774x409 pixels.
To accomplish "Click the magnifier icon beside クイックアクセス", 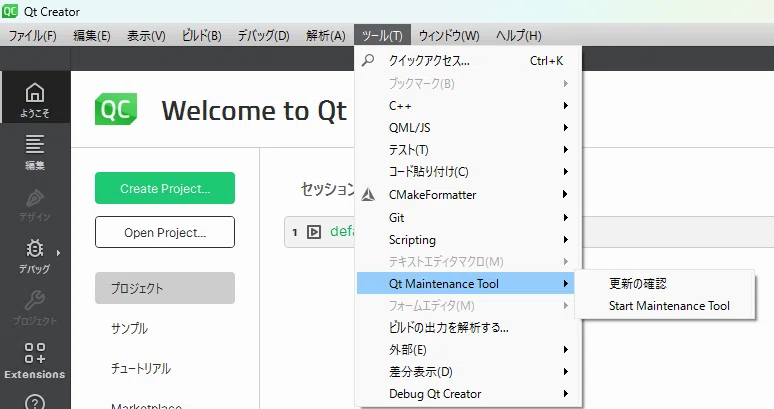I will 368,60.
